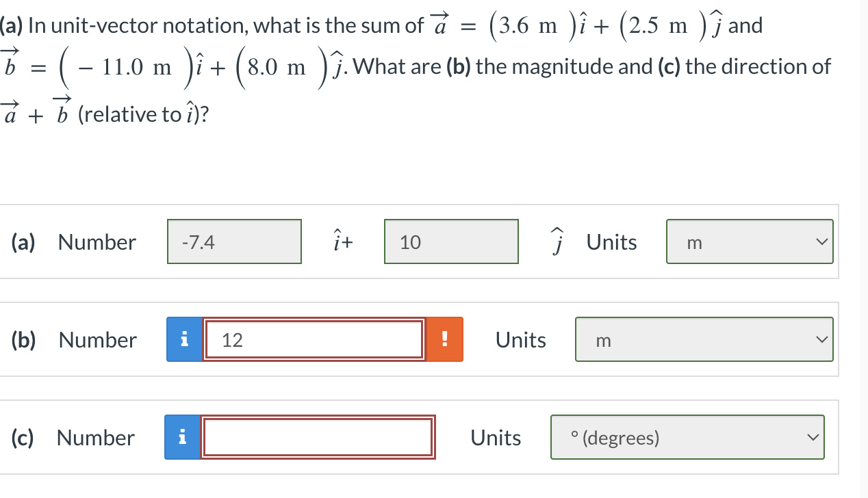
Task: Select the magnitude field containing 12
Action: coord(314,339)
